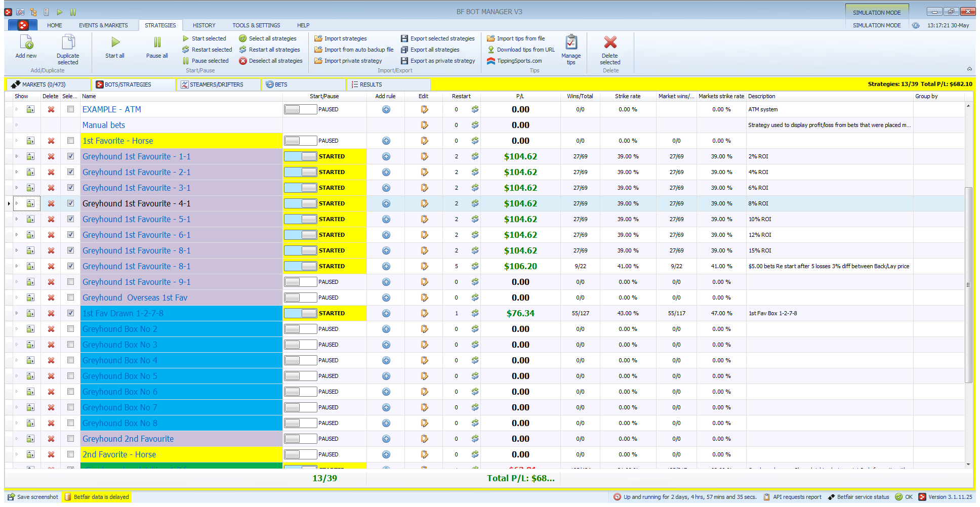The height and width of the screenshot is (507, 980).
Task: Expand the EXAMPLE - ATM row
Action: [16, 109]
